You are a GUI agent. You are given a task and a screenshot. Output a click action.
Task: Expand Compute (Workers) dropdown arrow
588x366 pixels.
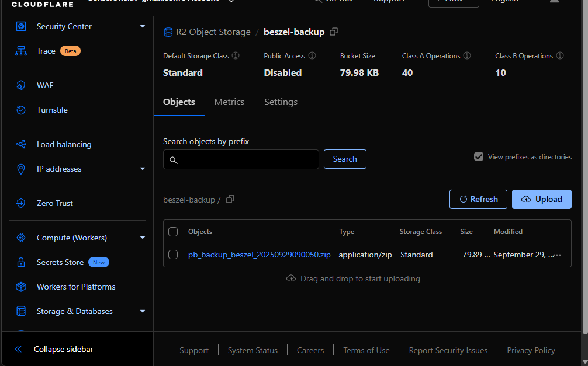pos(143,238)
